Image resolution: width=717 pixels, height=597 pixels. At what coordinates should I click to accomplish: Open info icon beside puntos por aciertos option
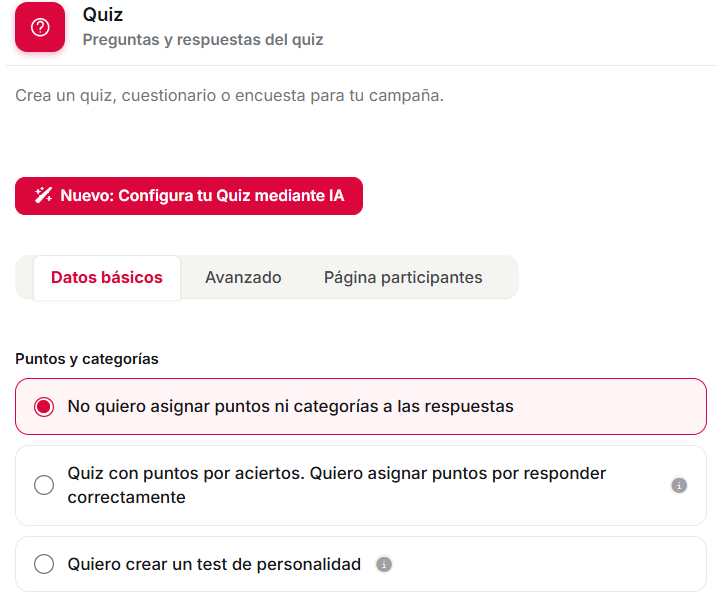point(679,485)
